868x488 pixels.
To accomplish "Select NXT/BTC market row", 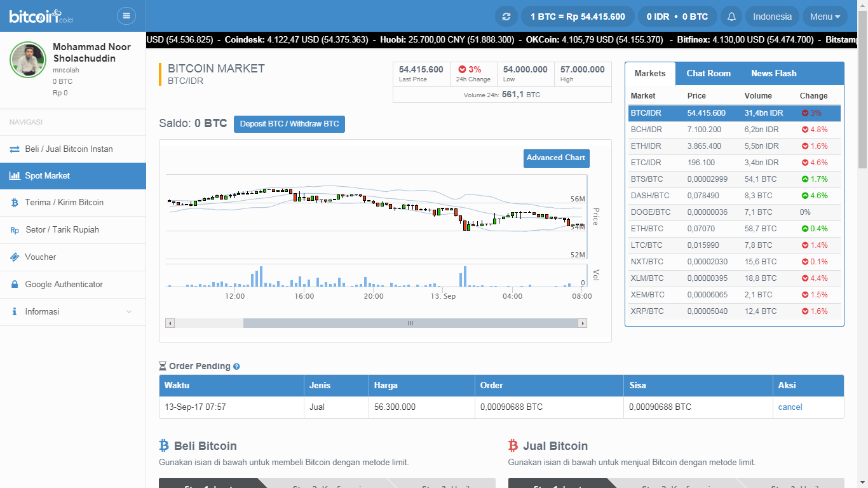I will tap(735, 262).
